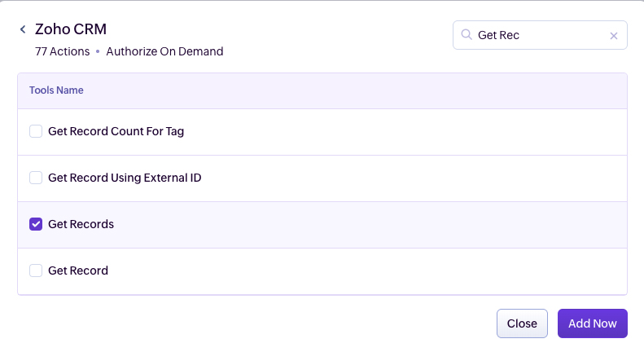Click the back chevron beside Zoho CRM

tap(23, 29)
